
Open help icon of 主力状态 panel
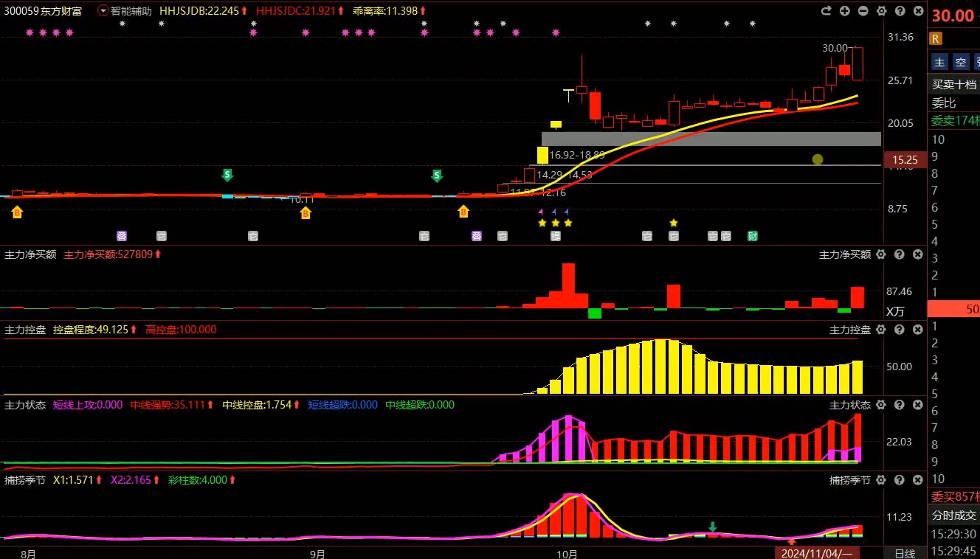pos(900,405)
